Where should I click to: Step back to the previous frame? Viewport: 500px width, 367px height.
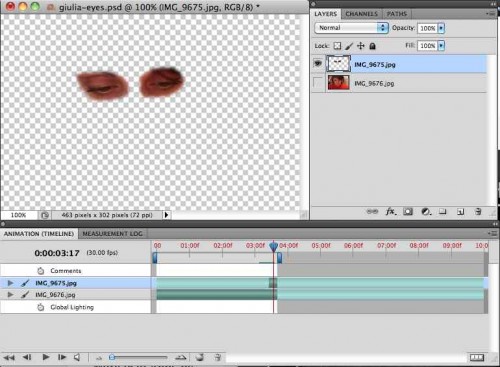click(27, 357)
